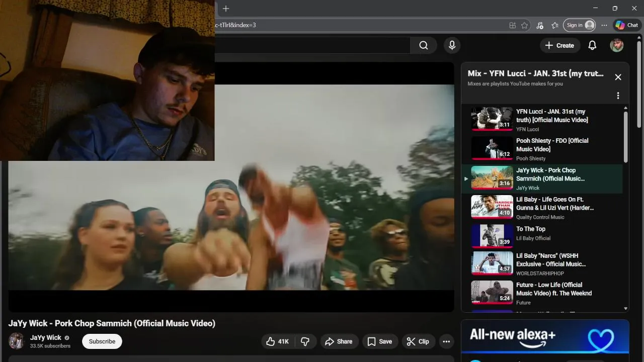
Task: Play Pooh Shiesty FDO from playlist
Action: pyautogui.click(x=542, y=149)
